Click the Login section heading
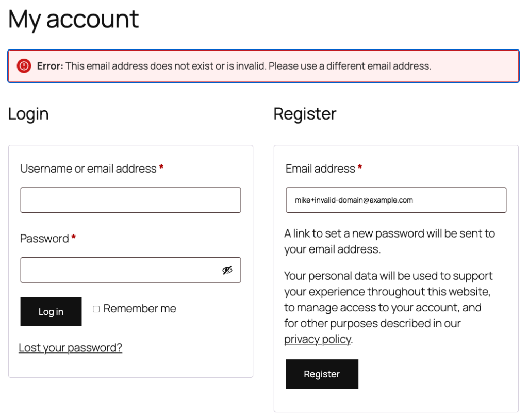528x420 pixels. point(28,114)
